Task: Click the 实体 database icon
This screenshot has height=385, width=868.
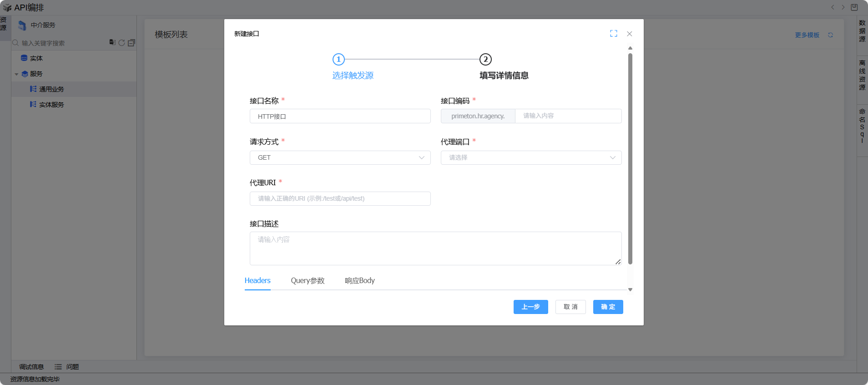Action: point(24,58)
